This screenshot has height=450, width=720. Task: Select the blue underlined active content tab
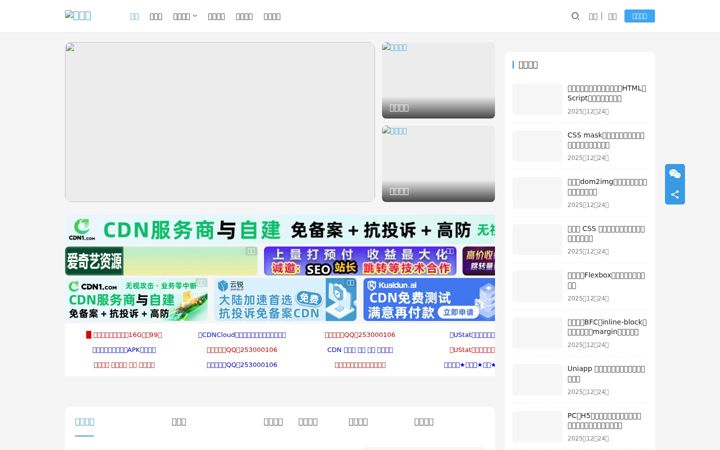pos(84,422)
